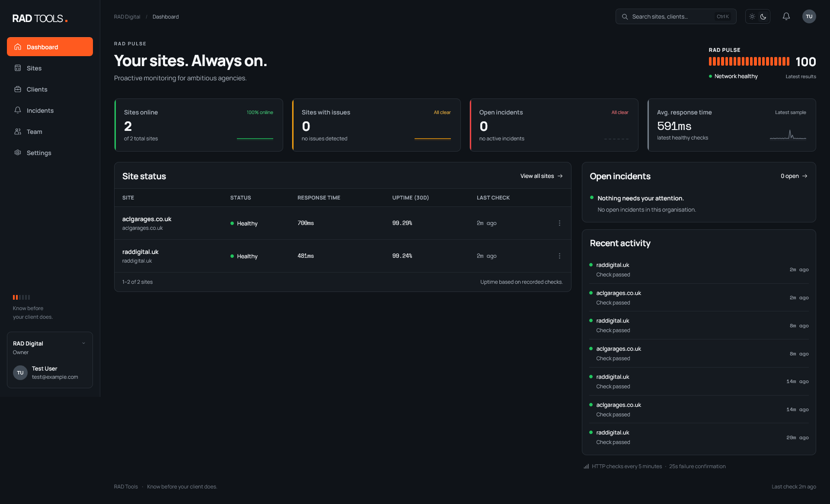
Task: Switch to dark theme moon icon
Action: pyautogui.click(x=763, y=16)
